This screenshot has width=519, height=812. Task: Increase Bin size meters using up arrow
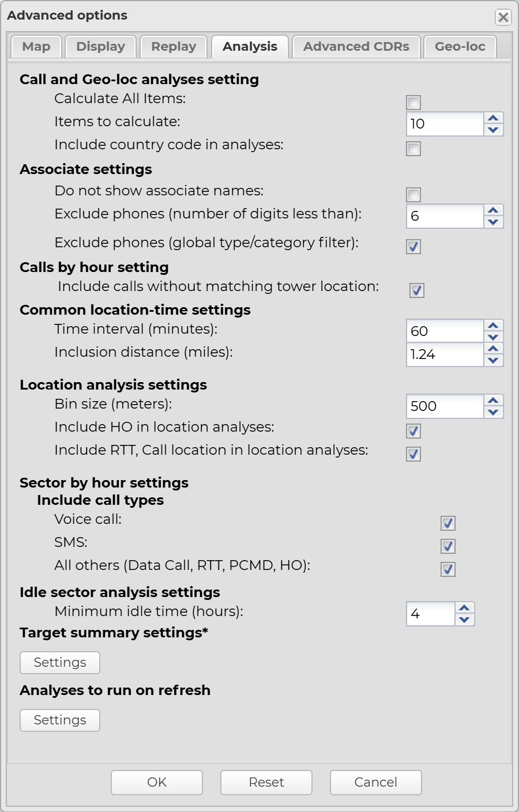click(493, 401)
